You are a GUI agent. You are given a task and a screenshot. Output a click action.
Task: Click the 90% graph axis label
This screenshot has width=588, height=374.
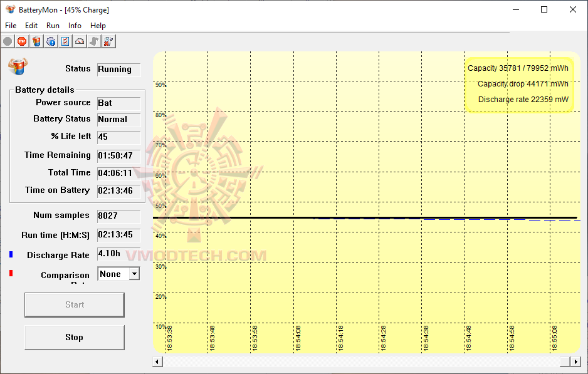pyautogui.click(x=160, y=85)
